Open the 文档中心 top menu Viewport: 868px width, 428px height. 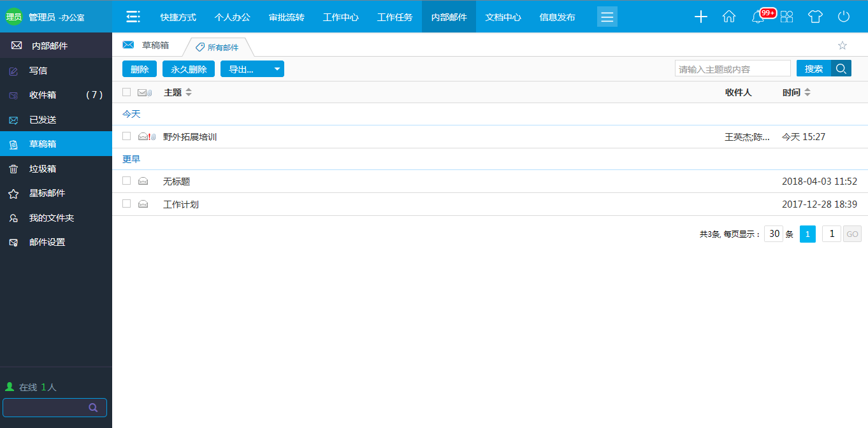[503, 17]
